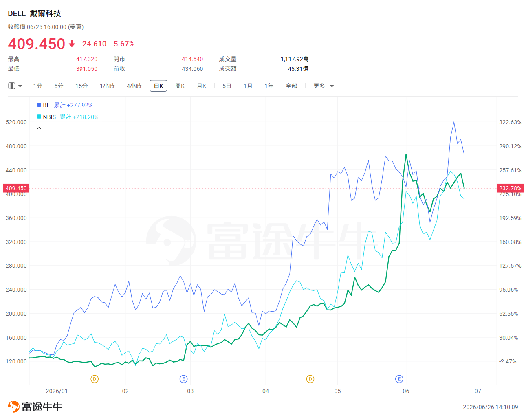The width and height of the screenshot is (526, 420).
Task: Click the D dividend marker in January
Action: click(95, 379)
